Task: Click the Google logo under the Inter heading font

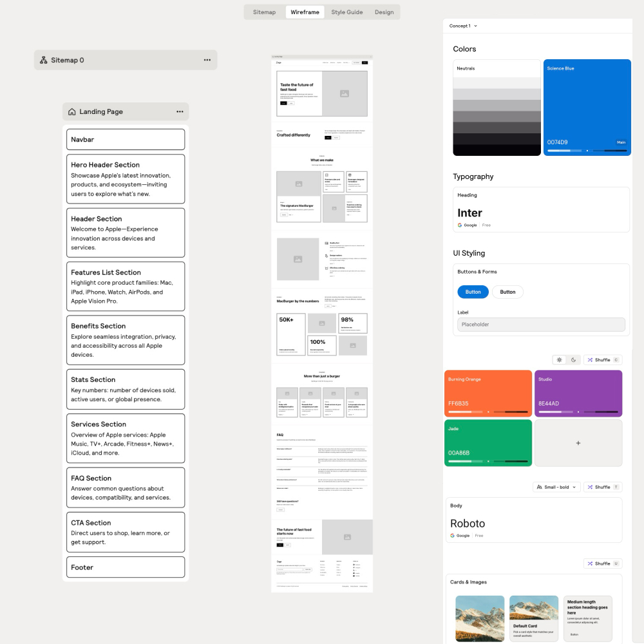Action: (x=460, y=225)
